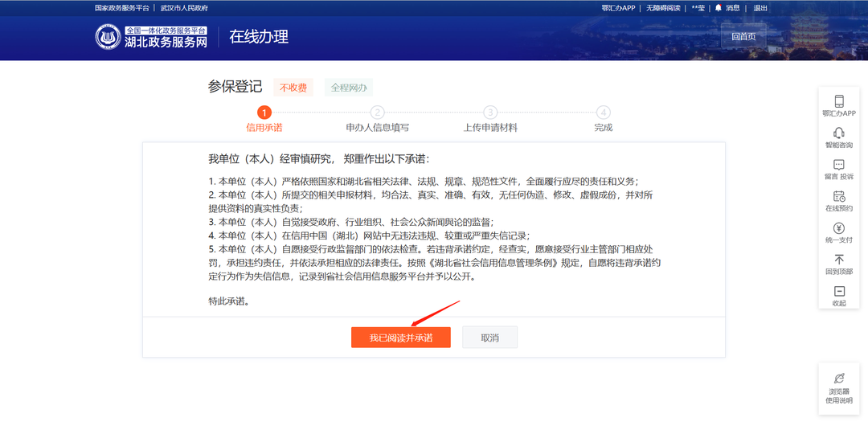This screenshot has height=426, width=868.
Task: Click the 留言 投诉 message icon
Action: coord(838,165)
